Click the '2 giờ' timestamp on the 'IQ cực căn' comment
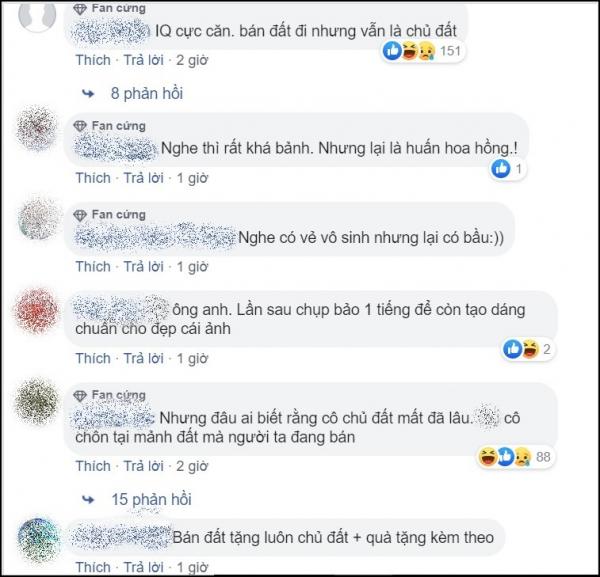The height and width of the screenshot is (577, 600). (192, 60)
